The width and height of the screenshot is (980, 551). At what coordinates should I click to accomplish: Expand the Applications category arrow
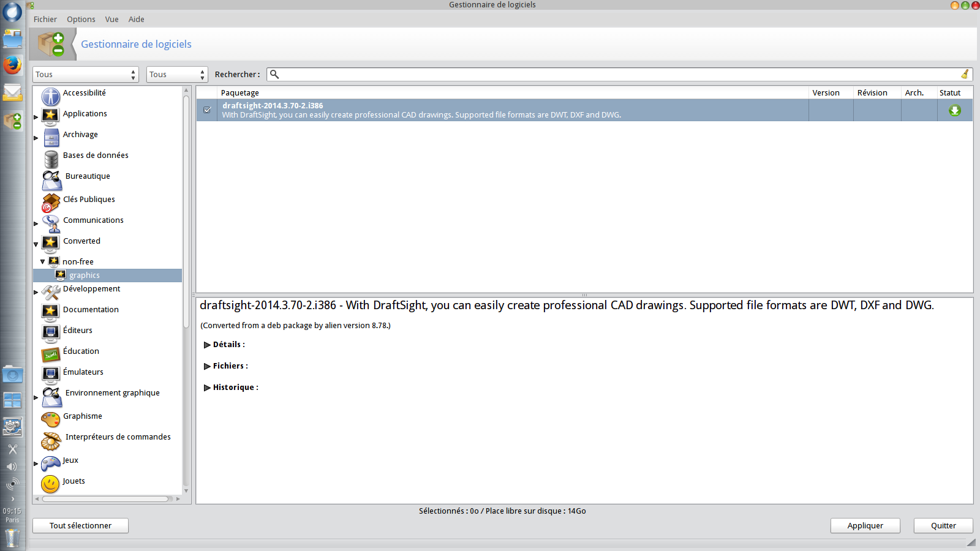[x=36, y=117]
